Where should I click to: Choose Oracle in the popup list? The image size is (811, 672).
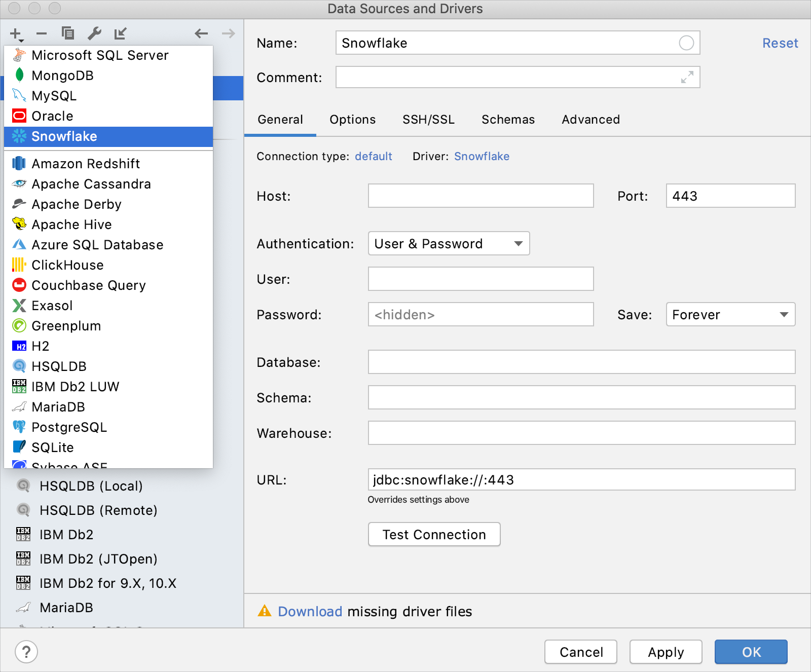point(108,116)
